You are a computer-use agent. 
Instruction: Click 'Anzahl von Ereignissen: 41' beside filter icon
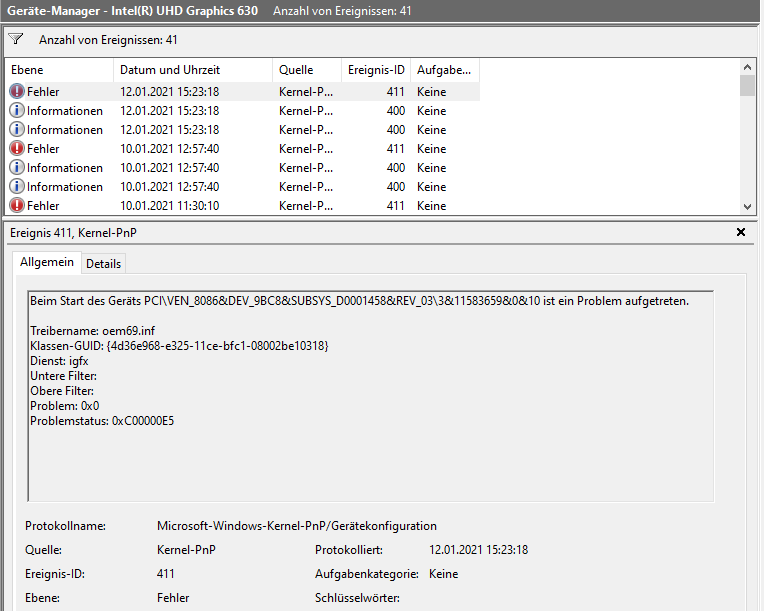point(108,40)
